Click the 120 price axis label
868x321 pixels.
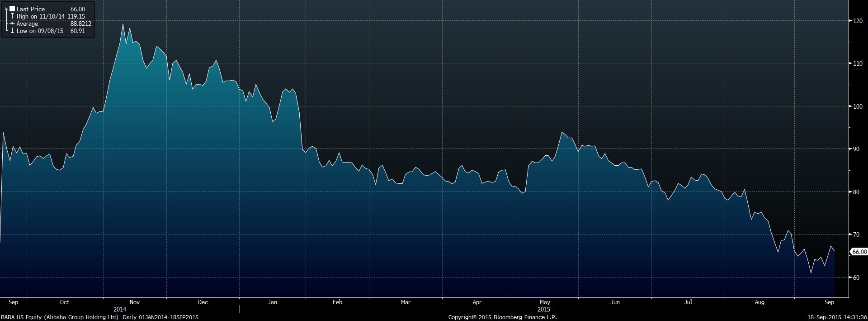[858, 21]
